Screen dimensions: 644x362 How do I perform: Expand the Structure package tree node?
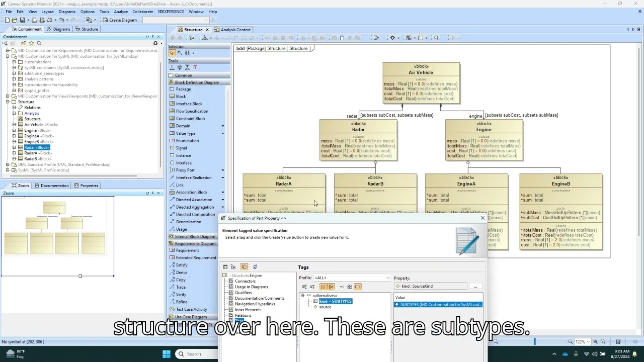[8, 102]
